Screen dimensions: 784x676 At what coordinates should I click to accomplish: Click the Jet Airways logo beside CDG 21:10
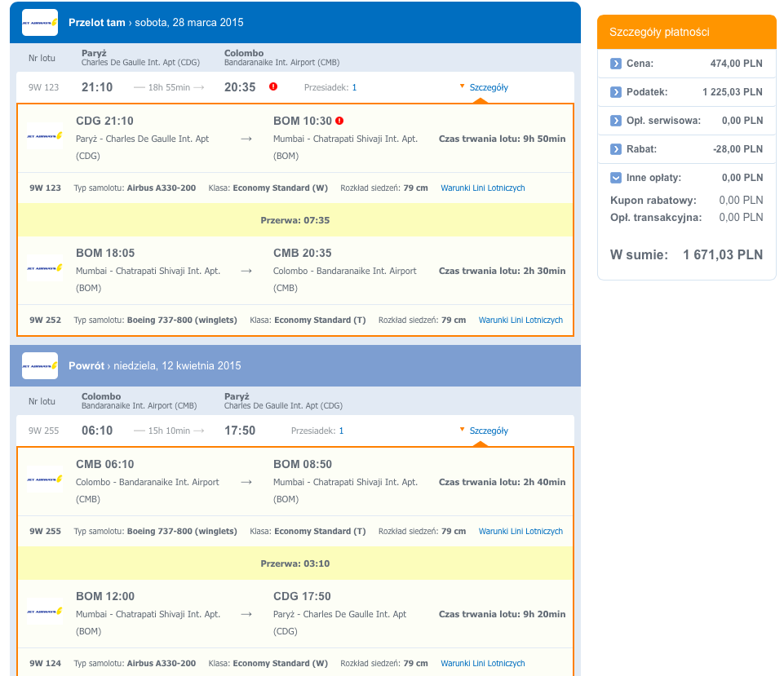(x=45, y=136)
